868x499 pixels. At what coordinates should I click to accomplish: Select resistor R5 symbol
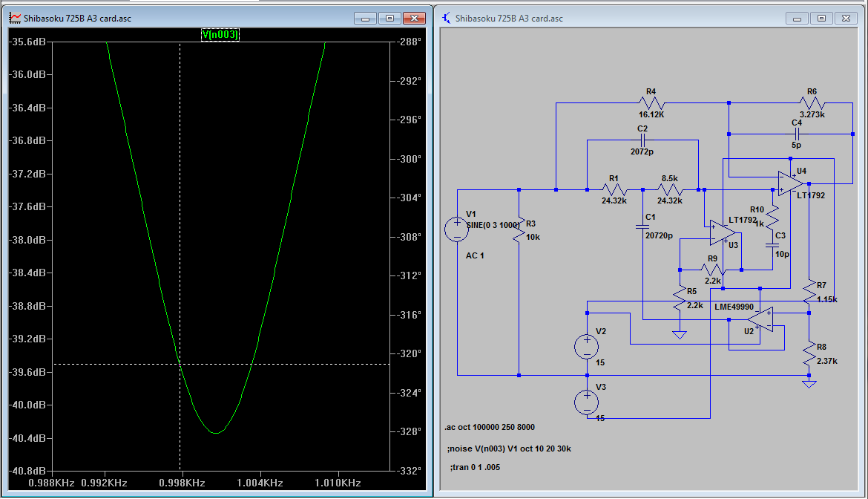click(680, 299)
